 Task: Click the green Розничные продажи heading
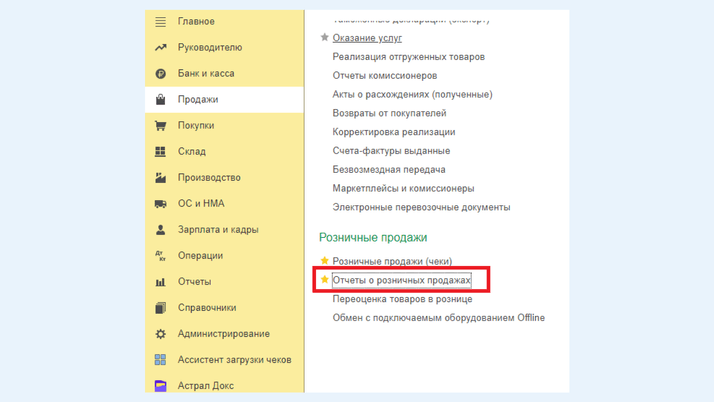[x=373, y=238]
